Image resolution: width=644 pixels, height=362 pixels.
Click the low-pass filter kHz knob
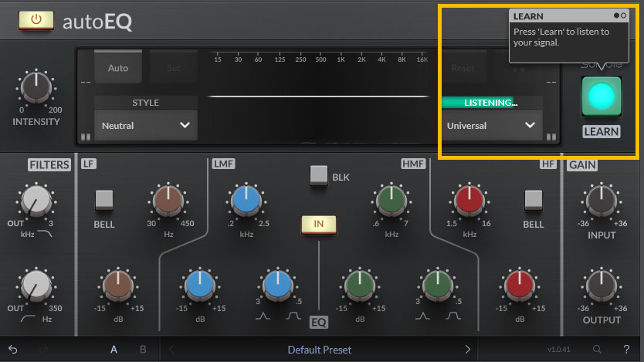tap(36, 200)
